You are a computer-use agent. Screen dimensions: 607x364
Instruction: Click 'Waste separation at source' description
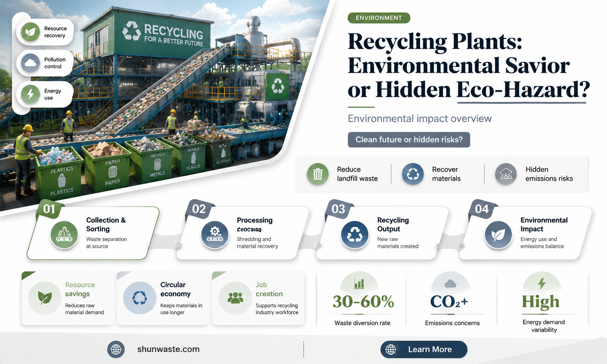click(x=106, y=243)
